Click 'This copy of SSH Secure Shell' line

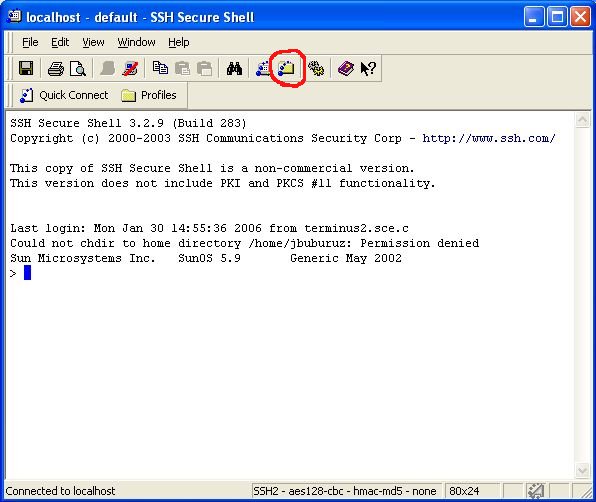[x=212, y=168]
